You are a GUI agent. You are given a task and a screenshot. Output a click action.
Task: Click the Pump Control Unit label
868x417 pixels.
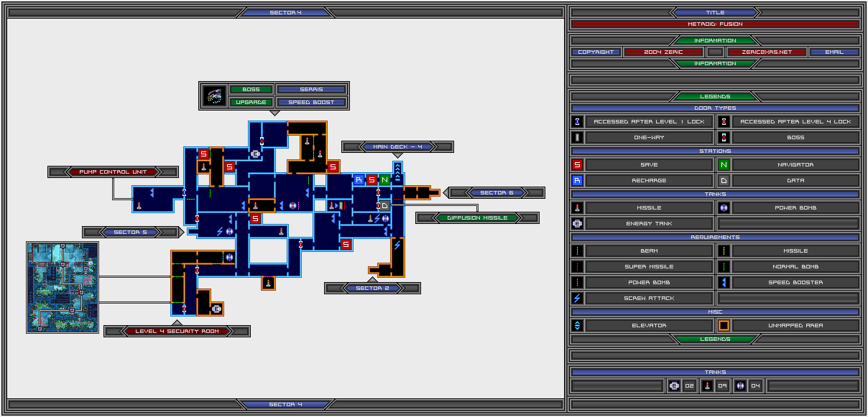pos(114,172)
